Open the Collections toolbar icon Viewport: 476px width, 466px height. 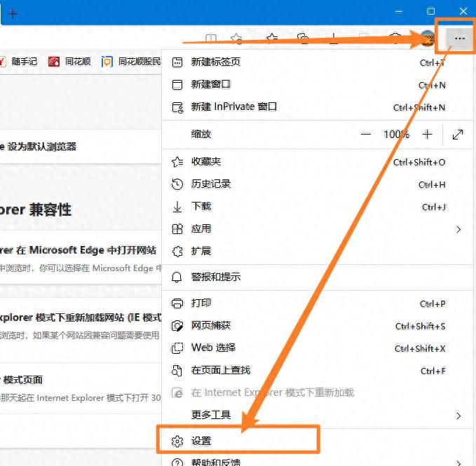(303, 39)
